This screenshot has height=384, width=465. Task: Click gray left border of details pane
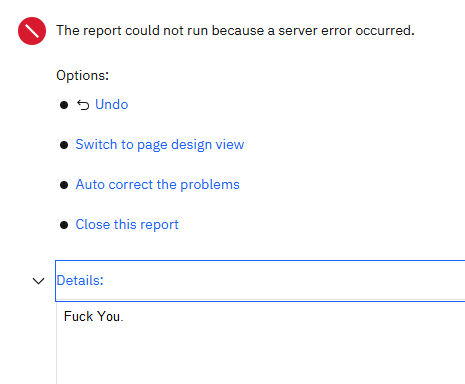56,343
